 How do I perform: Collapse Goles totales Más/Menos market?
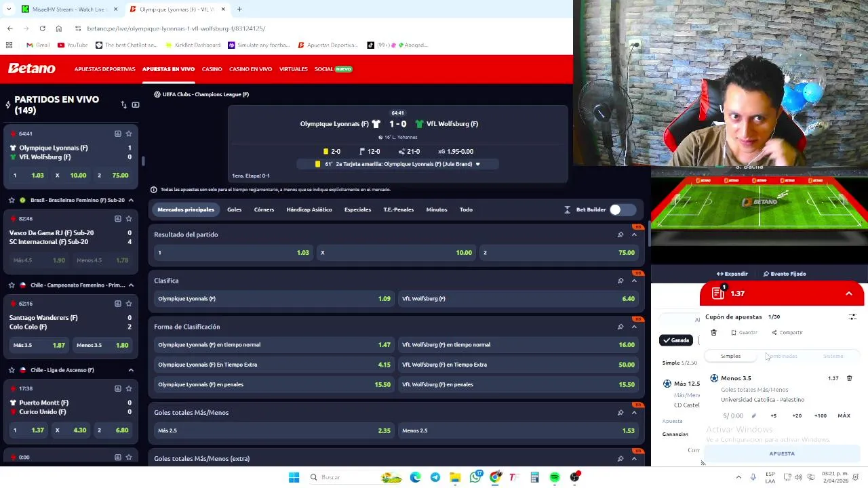click(634, 412)
